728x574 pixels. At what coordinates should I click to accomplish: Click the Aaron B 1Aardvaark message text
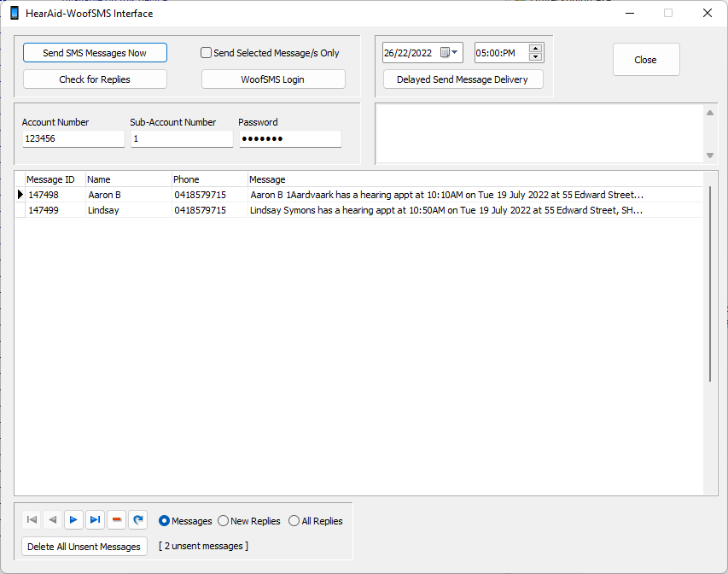[446, 195]
